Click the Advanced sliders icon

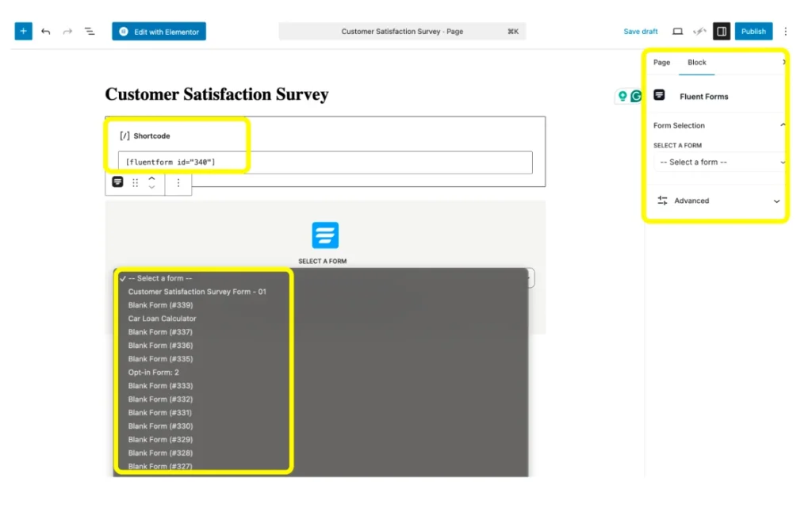(x=662, y=201)
